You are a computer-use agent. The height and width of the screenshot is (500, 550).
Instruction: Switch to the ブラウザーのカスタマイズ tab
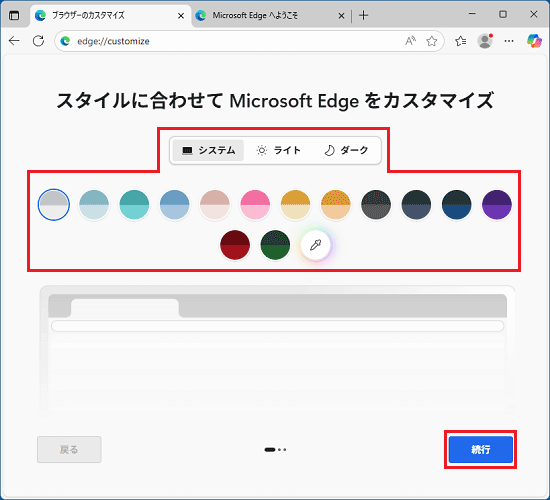[x=110, y=16]
